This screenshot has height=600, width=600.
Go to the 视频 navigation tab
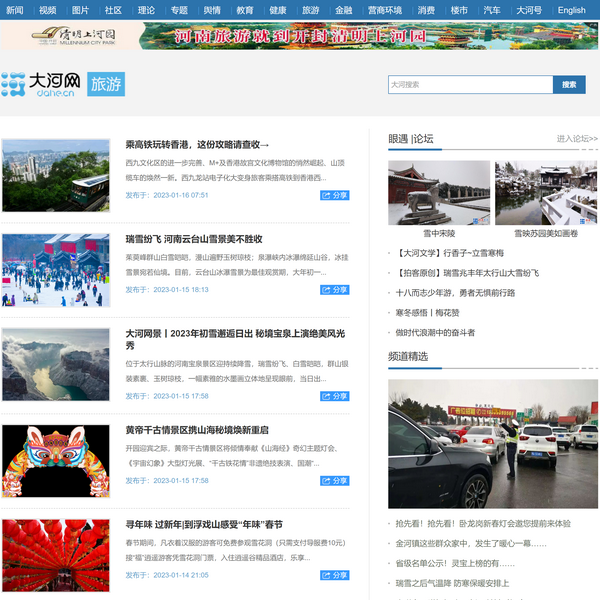pos(48,10)
